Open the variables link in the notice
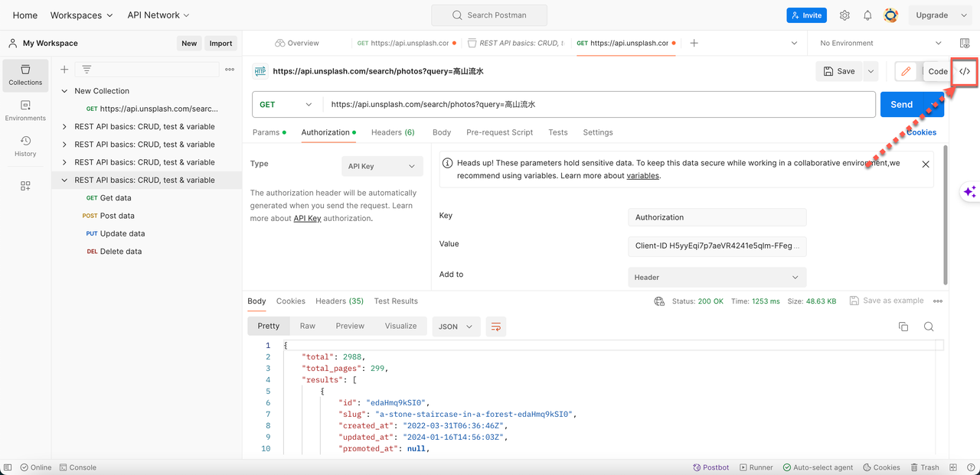 click(x=642, y=176)
